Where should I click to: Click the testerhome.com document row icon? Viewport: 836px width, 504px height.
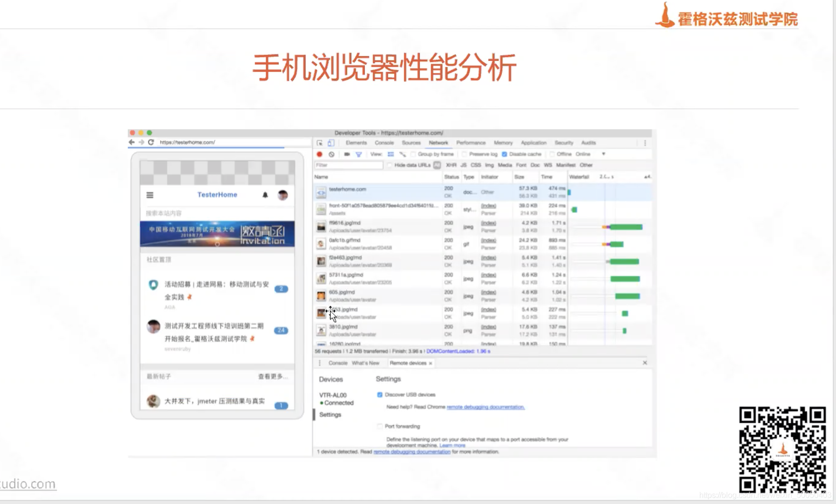click(x=321, y=193)
